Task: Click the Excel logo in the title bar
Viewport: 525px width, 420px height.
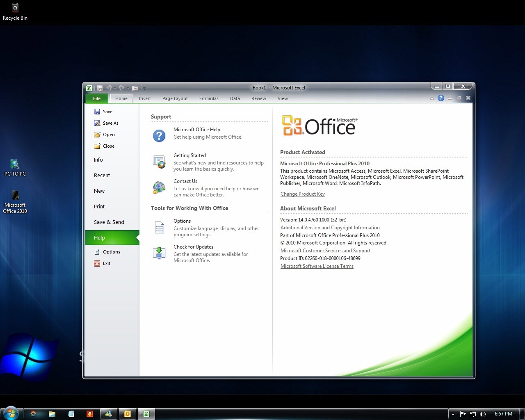Action: [x=89, y=88]
